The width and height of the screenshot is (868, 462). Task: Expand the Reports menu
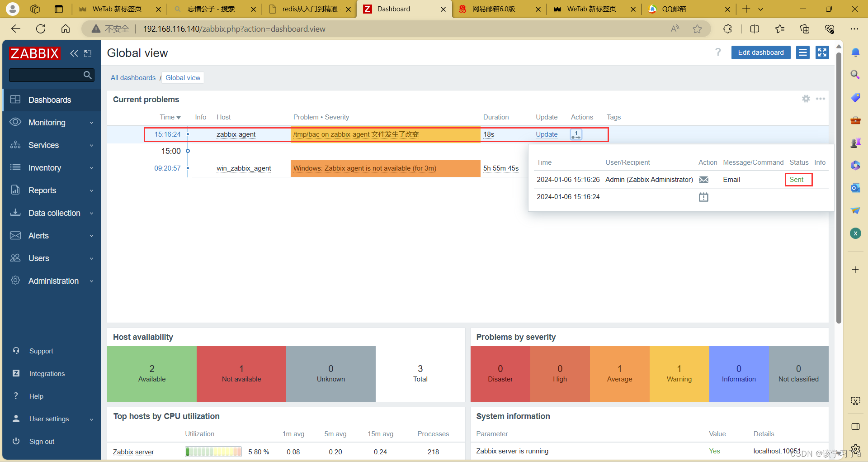[52, 191]
